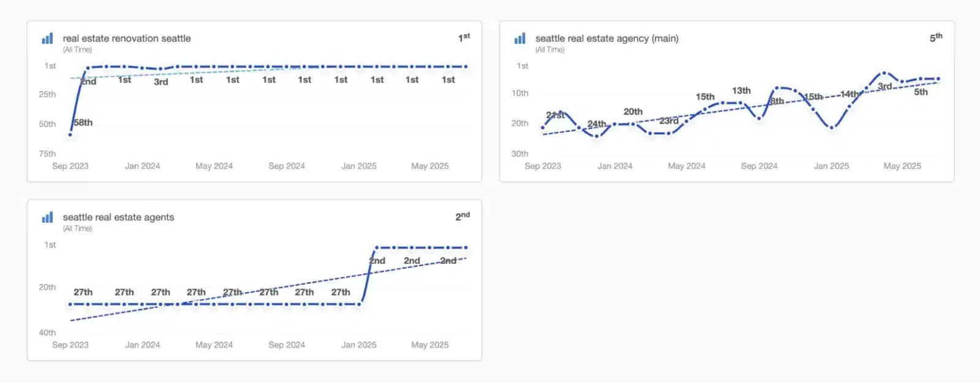Click "(All Time)" under seattle real estate agency
Viewport: 980px width, 383px height.
[550, 50]
